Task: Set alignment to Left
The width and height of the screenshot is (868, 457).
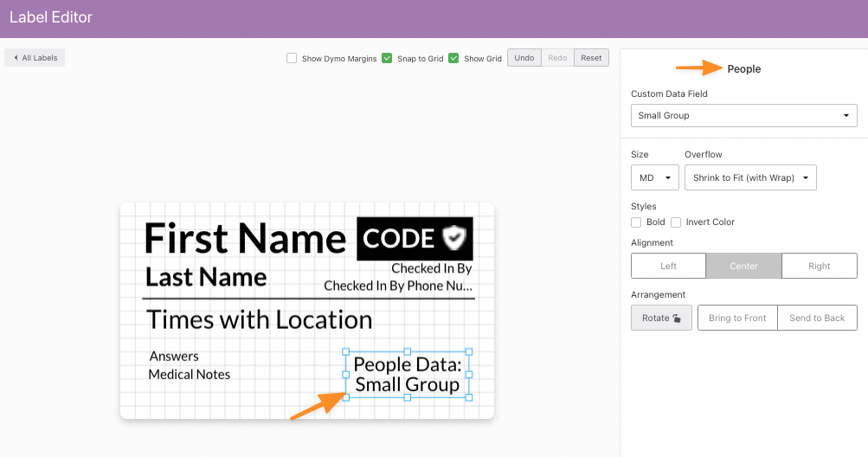Action: pyautogui.click(x=669, y=266)
